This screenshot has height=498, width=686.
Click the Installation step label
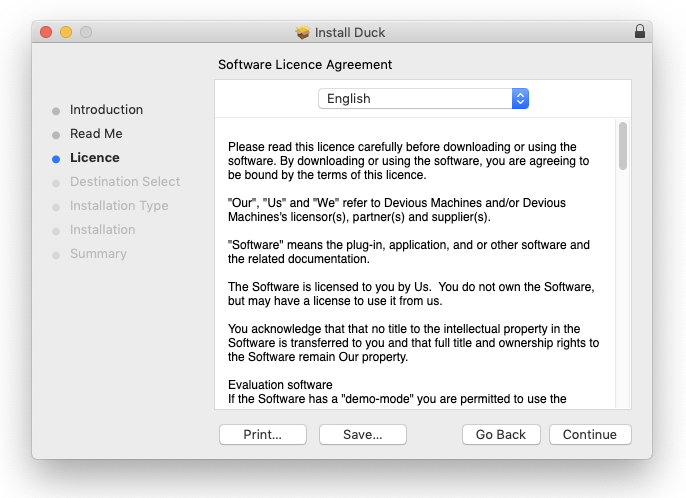(102, 230)
